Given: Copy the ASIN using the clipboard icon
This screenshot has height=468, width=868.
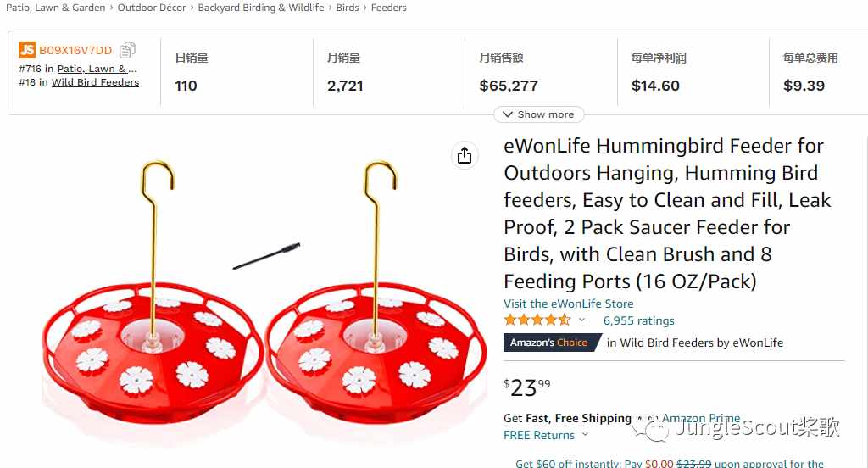Looking at the screenshot, I should (127, 50).
